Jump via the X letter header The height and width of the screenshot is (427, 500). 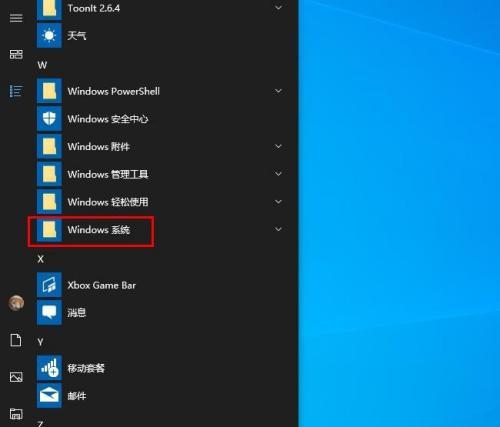coord(41,259)
